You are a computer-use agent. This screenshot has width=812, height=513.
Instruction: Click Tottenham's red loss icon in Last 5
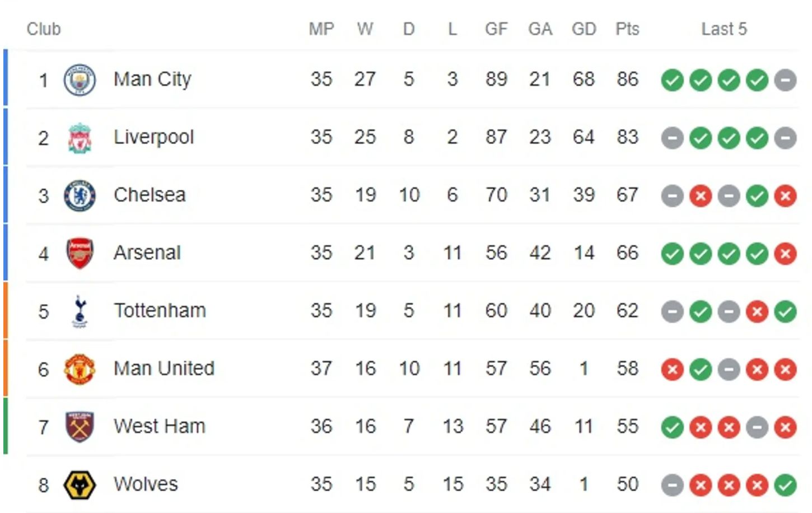pos(757,311)
